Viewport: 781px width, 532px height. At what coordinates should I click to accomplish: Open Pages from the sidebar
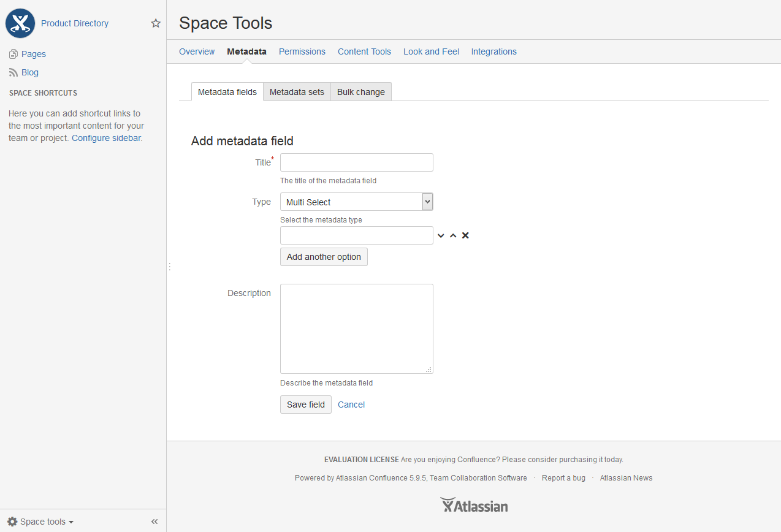point(33,54)
